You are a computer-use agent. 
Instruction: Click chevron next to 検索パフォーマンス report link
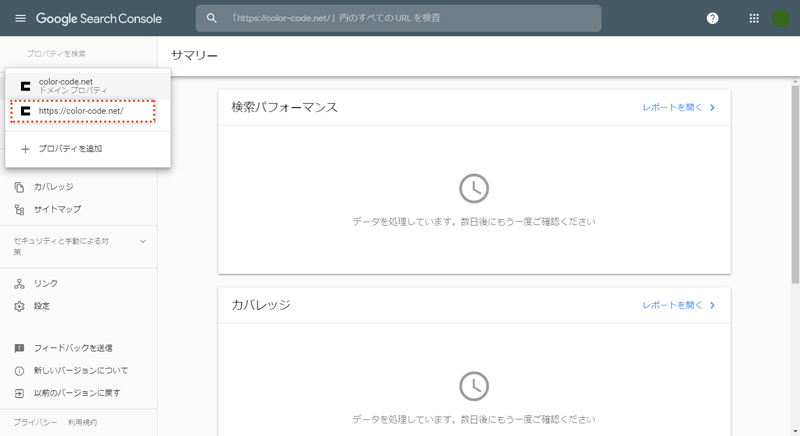click(713, 108)
